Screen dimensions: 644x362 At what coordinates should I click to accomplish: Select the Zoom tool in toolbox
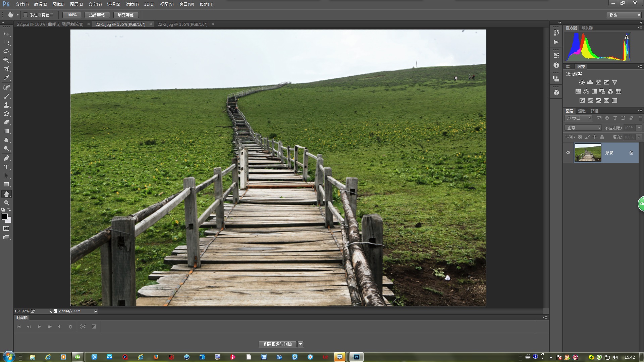6,203
